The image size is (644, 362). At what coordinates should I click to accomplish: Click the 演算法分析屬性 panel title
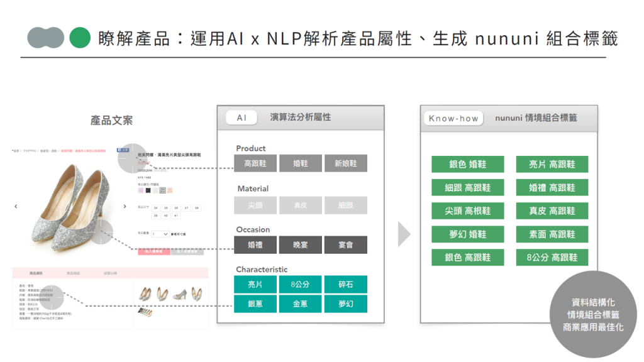(x=300, y=118)
